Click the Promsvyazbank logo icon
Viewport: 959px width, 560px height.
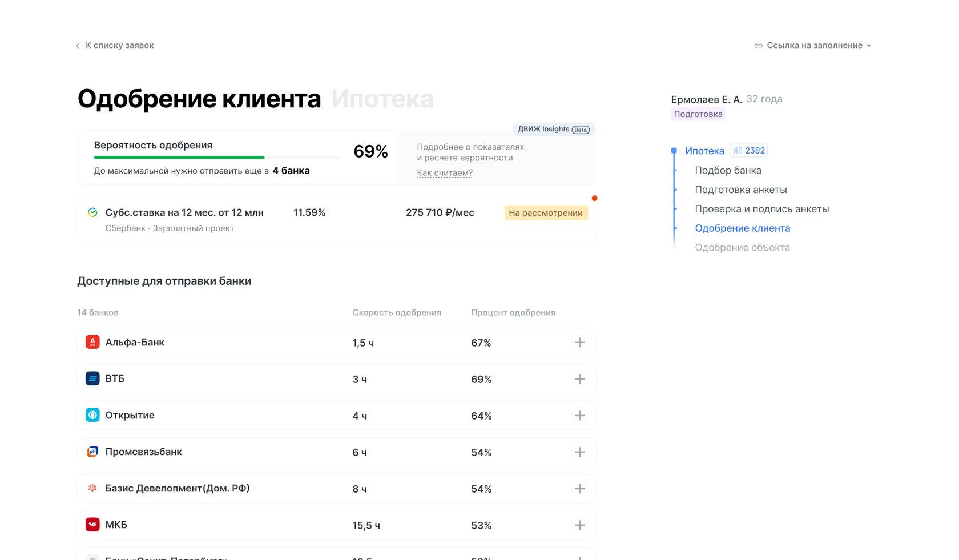pos(92,452)
